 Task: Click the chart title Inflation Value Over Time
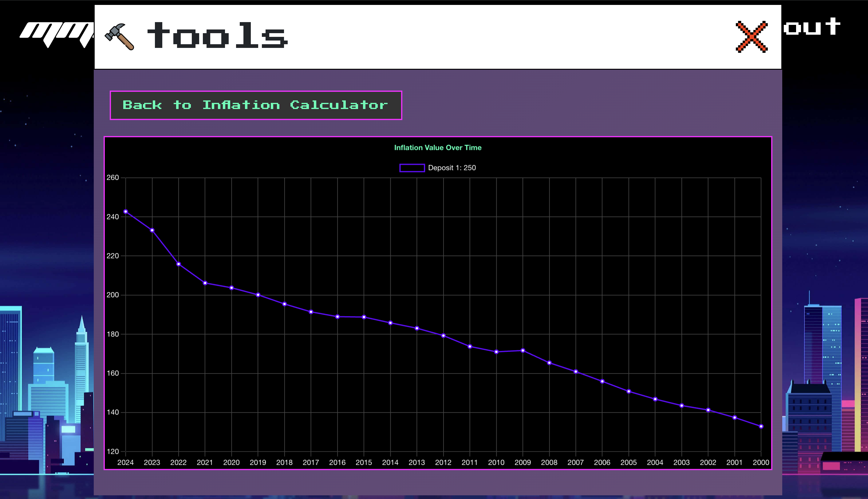click(438, 148)
